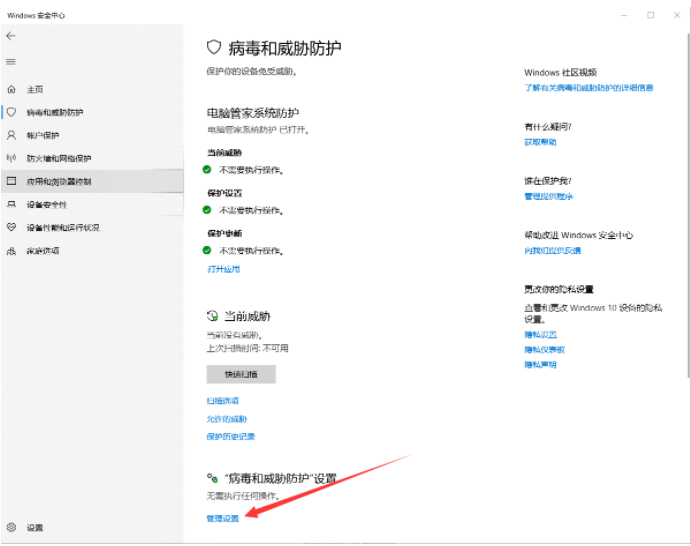Viewport: 691px width, 546px height.
Task: Click the green check under 当前威胁 status
Action: [x=207, y=169]
